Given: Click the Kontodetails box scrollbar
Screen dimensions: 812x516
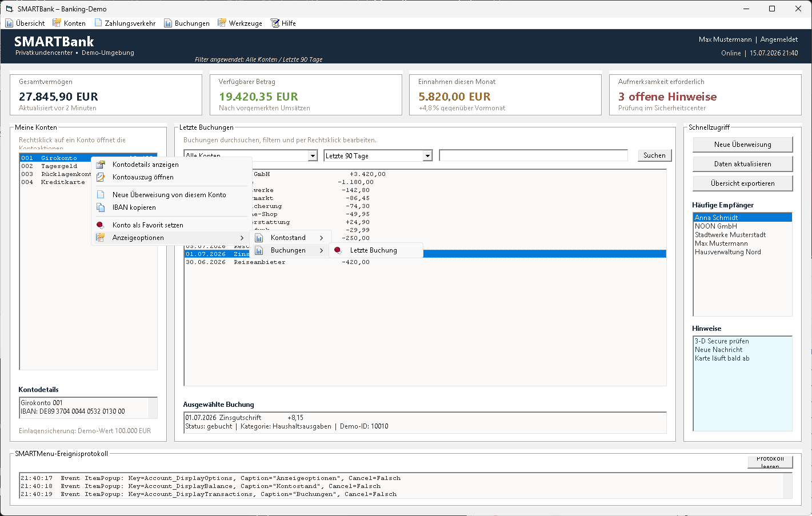Looking at the screenshot, I should click(153, 407).
